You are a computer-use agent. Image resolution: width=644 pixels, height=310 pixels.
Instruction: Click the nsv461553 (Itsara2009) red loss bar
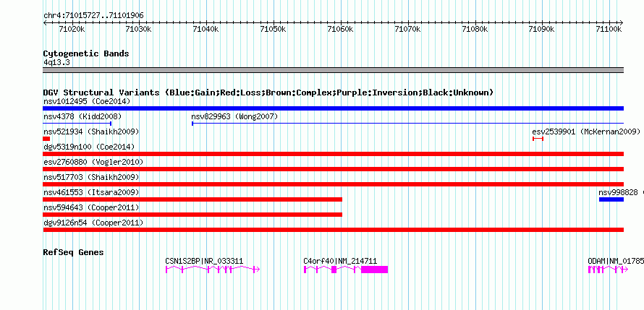tap(192, 199)
